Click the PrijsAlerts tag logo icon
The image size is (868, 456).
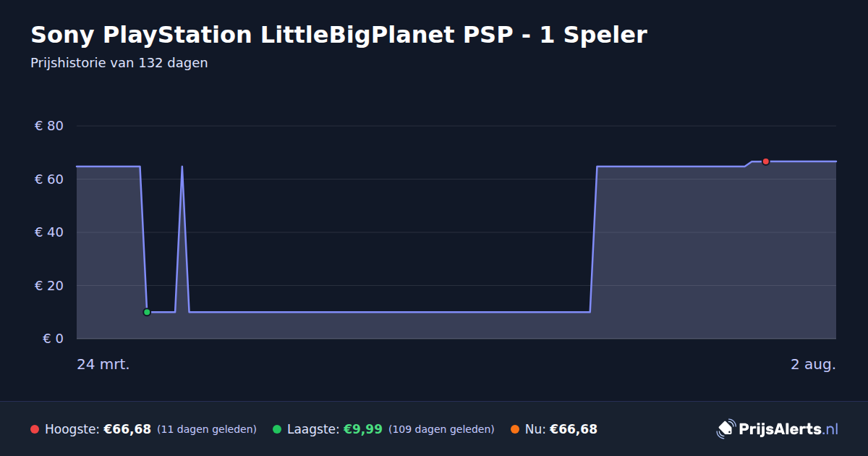click(726, 429)
